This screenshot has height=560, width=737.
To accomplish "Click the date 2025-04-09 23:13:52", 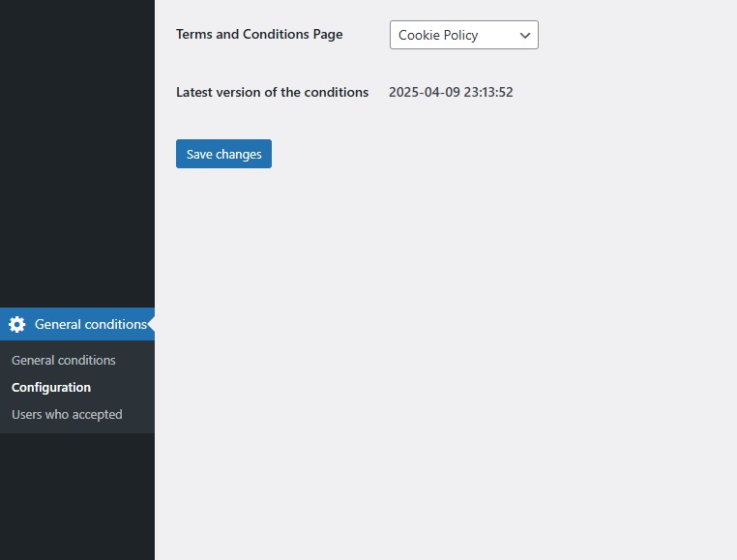I will point(451,92).
